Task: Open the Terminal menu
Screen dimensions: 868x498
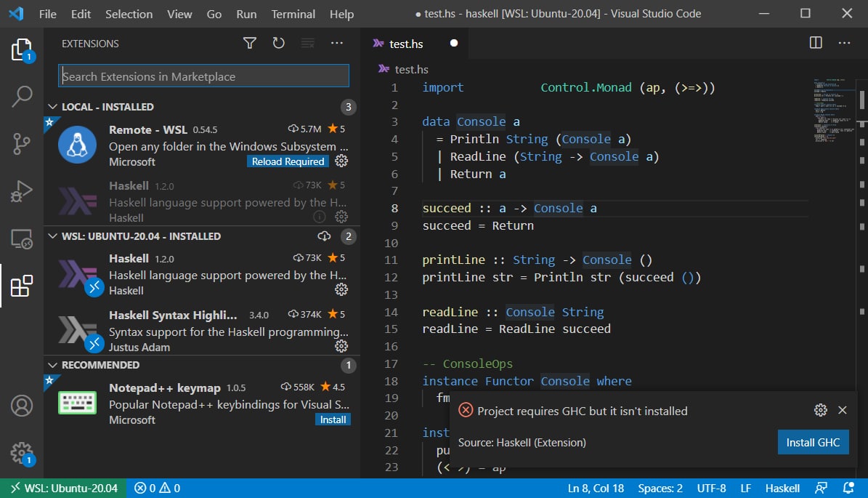Action: point(293,14)
